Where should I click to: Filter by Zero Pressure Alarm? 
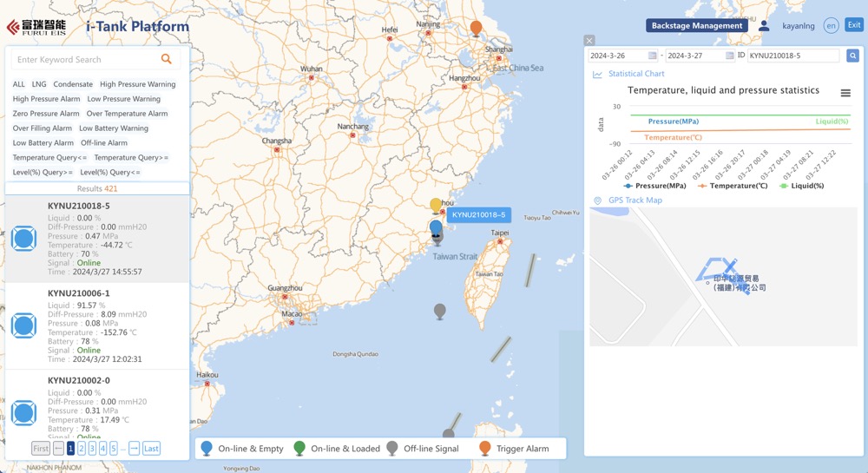coord(46,114)
